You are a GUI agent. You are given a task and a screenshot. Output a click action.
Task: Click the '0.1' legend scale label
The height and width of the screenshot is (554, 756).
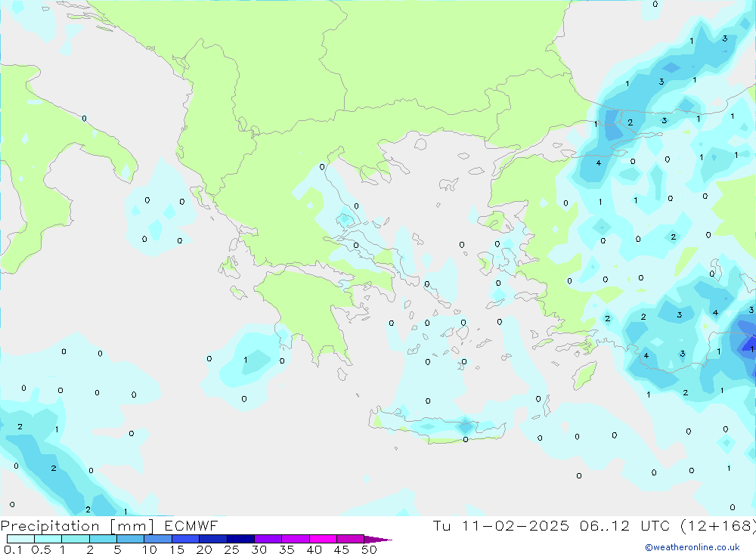(x=13, y=549)
